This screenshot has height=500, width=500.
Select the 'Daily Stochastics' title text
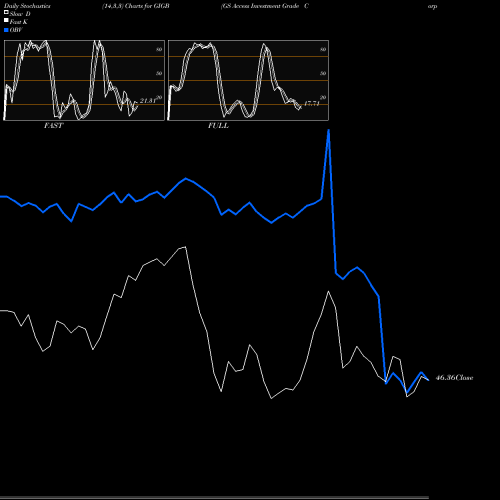[27, 6]
